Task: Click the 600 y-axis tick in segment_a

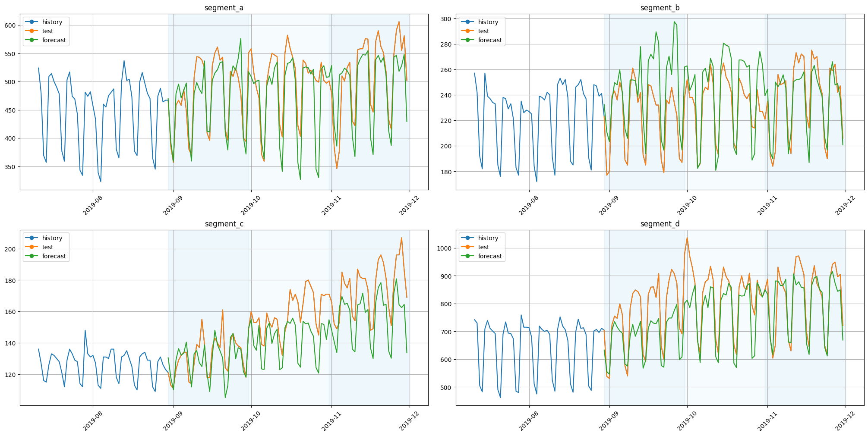Action: (x=10, y=25)
